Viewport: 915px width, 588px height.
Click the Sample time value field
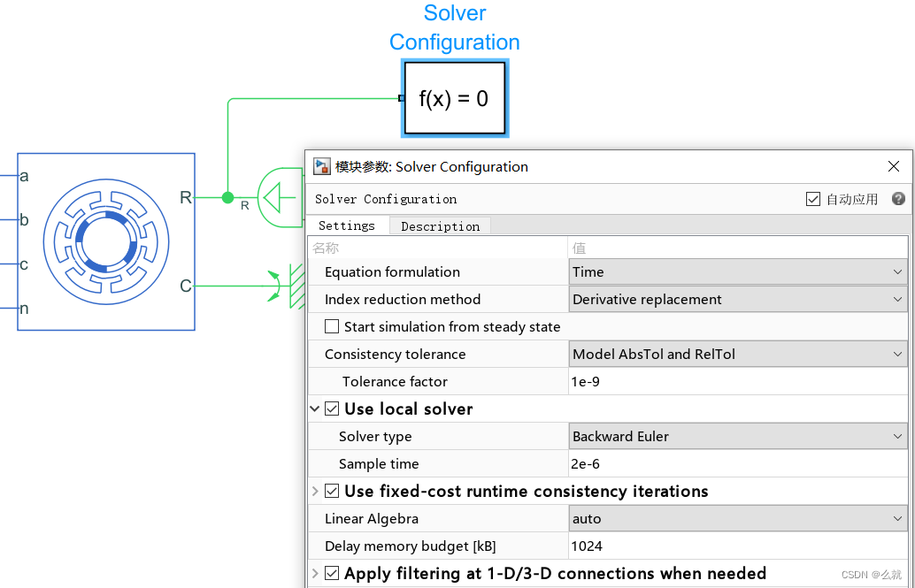738,463
